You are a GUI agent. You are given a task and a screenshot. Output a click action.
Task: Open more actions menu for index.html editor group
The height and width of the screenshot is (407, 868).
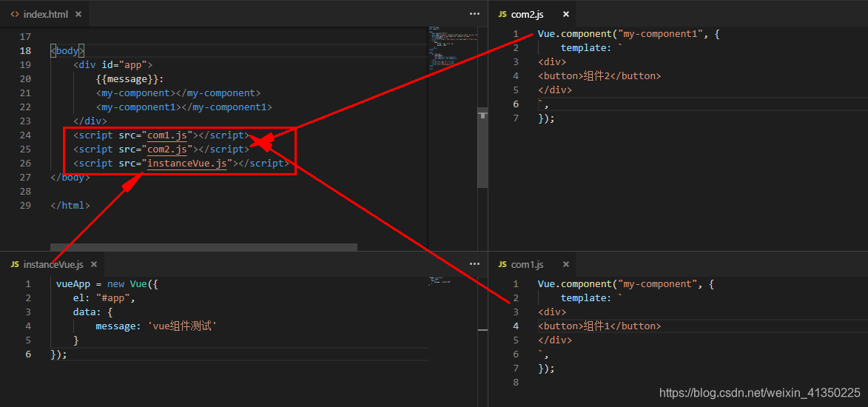(474, 14)
